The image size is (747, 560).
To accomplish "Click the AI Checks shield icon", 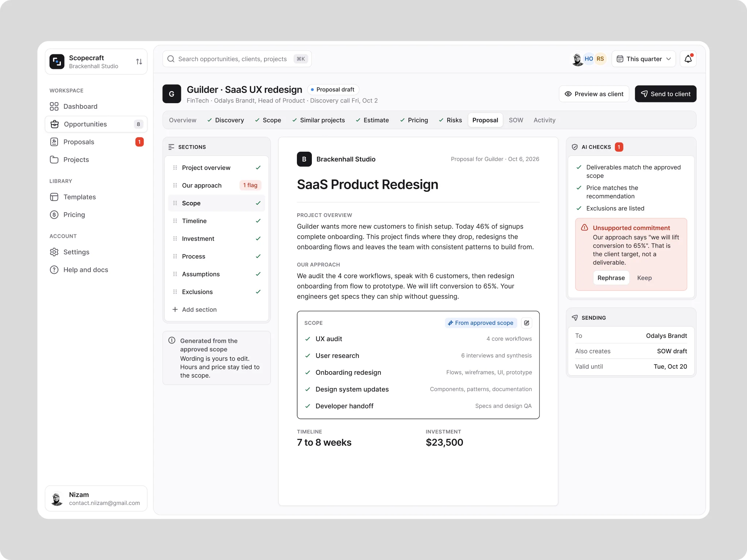I will click(575, 147).
